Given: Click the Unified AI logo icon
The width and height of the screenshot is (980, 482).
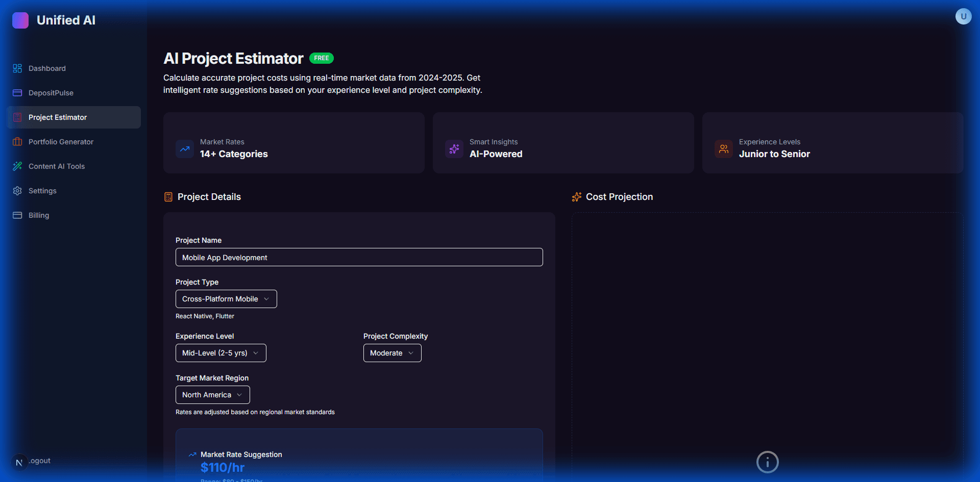Looking at the screenshot, I should 20,20.
